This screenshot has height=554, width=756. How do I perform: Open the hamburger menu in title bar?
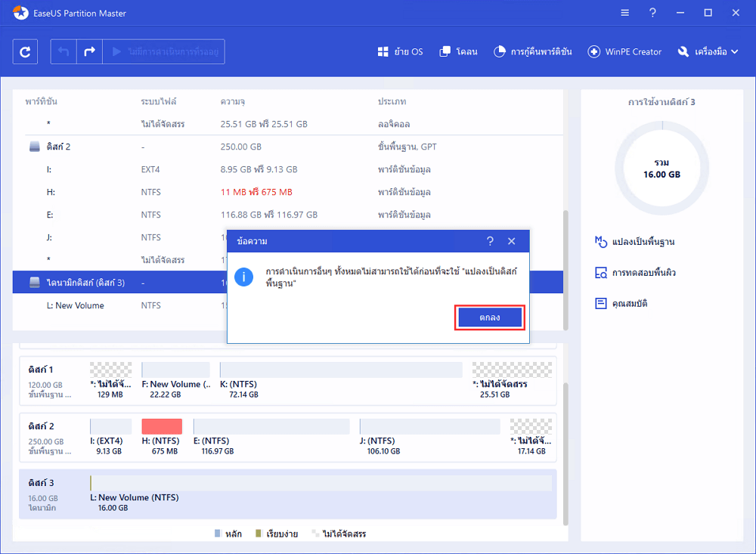click(x=625, y=13)
